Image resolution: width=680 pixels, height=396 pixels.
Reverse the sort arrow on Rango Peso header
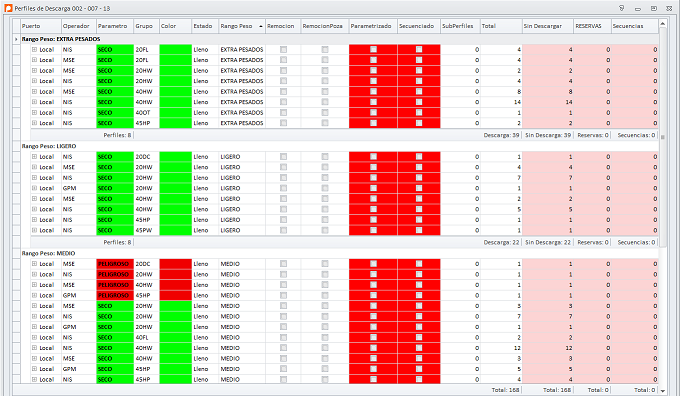(x=261, y=26)
